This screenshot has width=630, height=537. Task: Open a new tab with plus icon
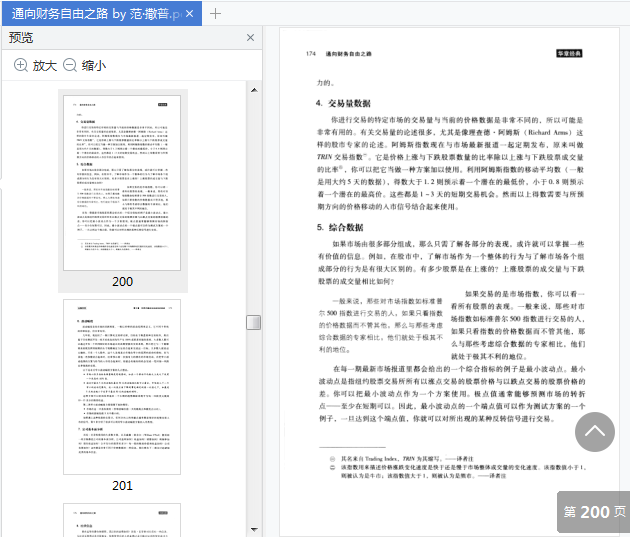215,14
